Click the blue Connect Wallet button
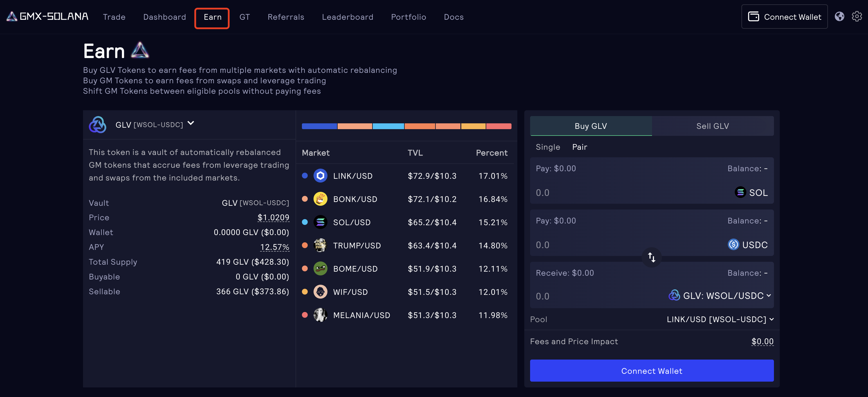The height and width of the screenshot is (397, 868). point(651,371)
